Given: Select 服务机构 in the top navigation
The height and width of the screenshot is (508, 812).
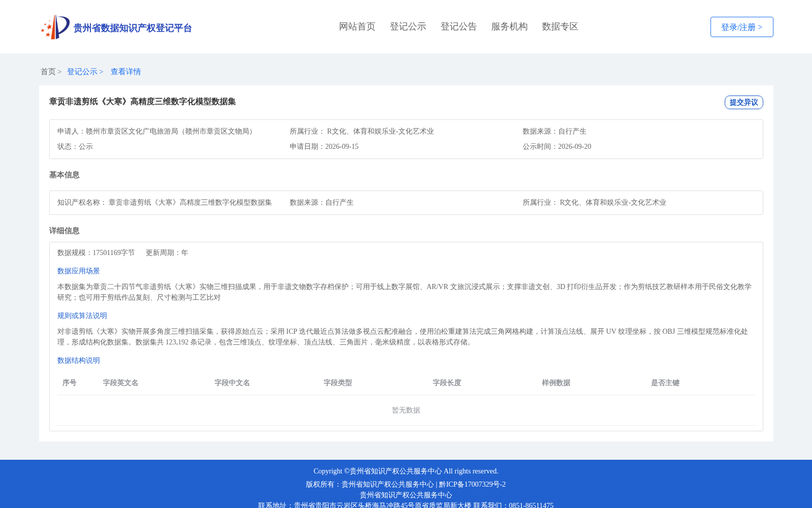Looking at the screenshot, I should click(510, 26).
